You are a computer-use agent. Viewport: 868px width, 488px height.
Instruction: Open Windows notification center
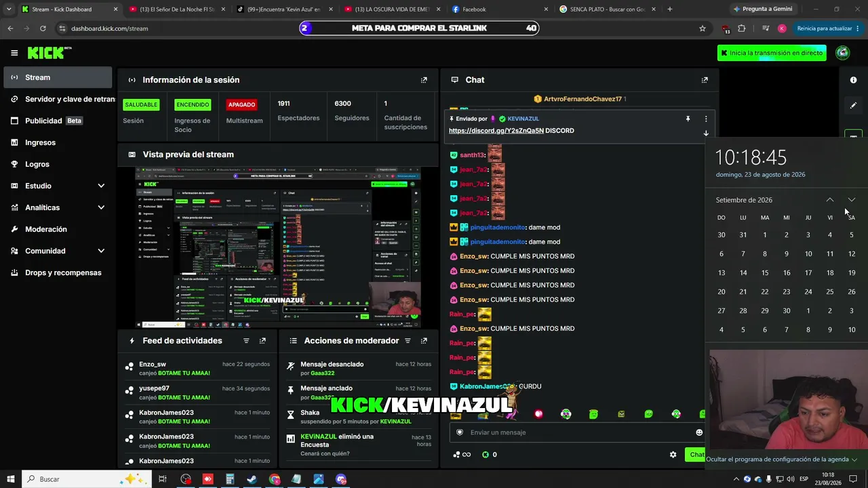coord(854,479)
